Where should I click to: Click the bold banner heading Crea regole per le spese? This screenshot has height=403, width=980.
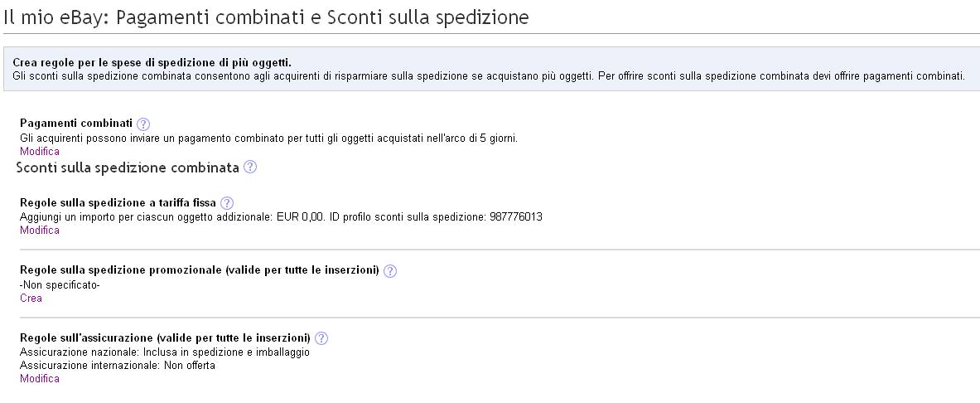click(152, 63)
